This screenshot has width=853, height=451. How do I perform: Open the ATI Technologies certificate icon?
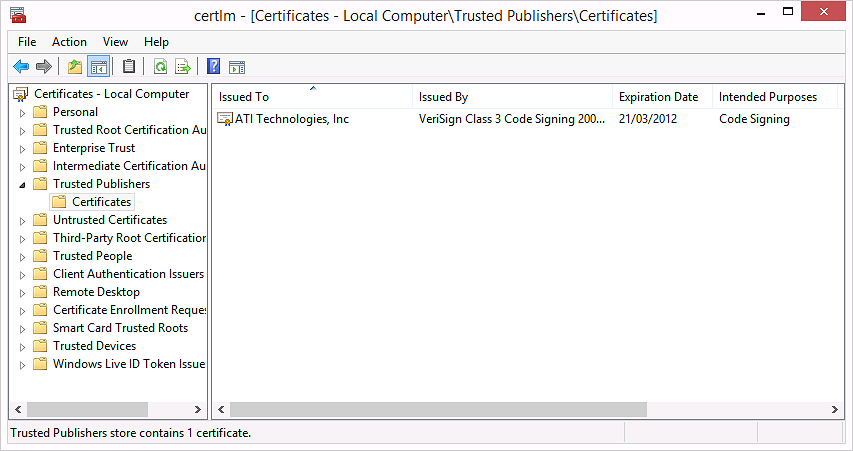click(x=225, y=120)
